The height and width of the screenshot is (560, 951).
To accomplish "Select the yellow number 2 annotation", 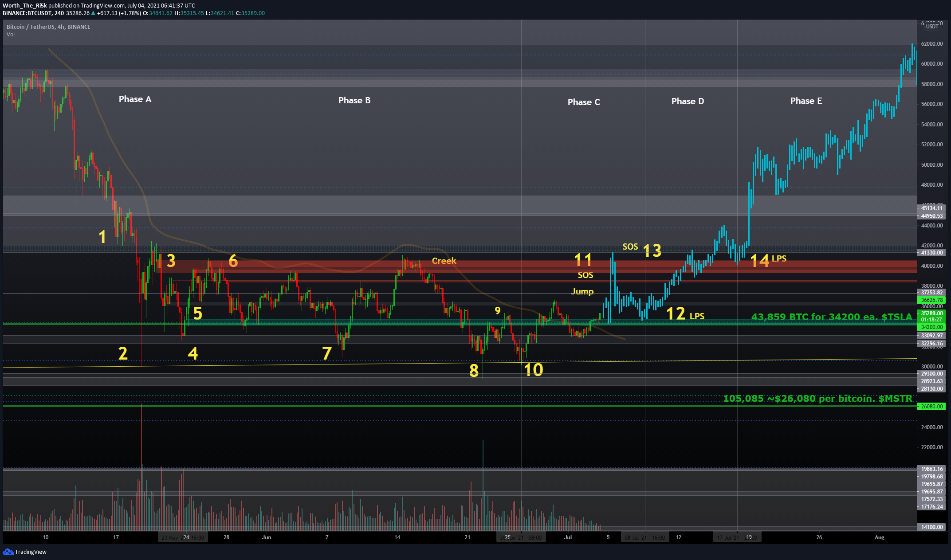I will [123, 353].
